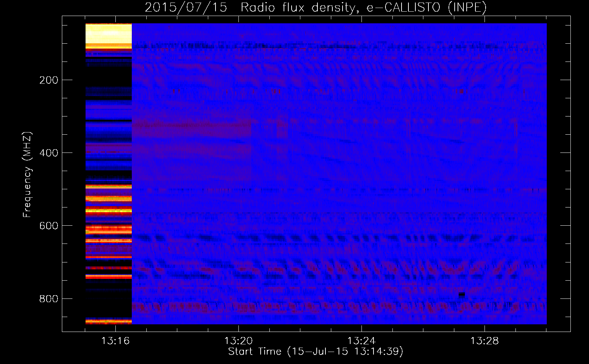Click the 200 MHz frequency tick label
589x364 pixels.
tap(49, 80)
